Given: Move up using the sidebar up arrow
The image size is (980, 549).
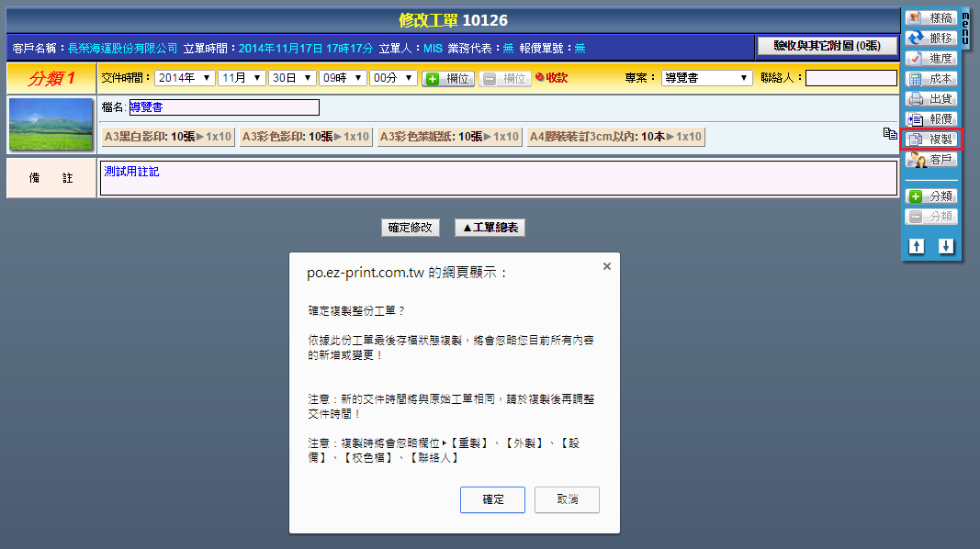Looking at the screenshot, I should [917, 246].
